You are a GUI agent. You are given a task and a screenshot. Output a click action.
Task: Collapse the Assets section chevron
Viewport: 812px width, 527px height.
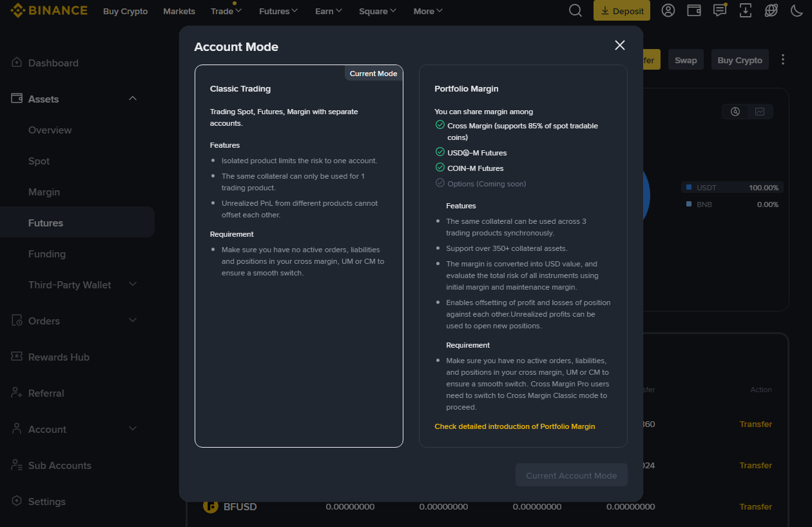[x=133, y=99]
